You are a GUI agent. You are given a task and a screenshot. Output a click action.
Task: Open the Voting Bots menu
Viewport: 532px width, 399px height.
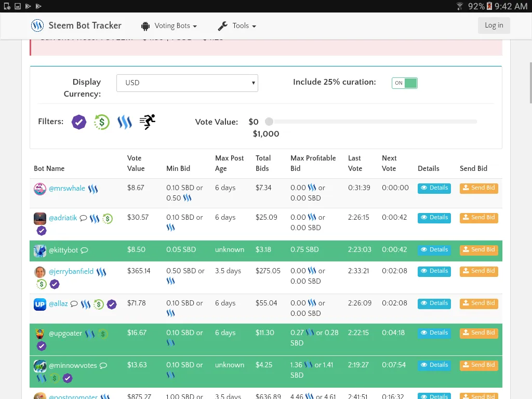tap(169, 26)
